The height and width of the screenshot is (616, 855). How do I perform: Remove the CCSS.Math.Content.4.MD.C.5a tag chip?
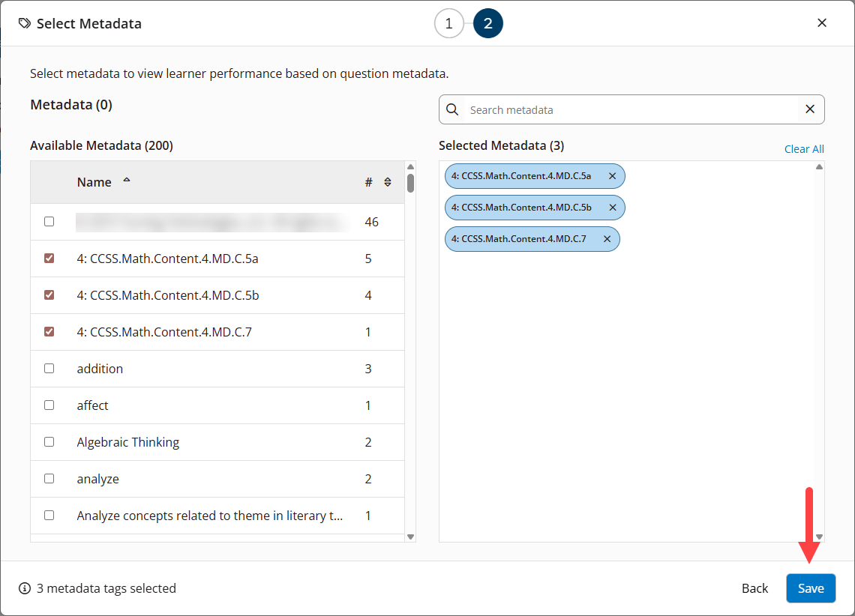click(x=613, y=176)
